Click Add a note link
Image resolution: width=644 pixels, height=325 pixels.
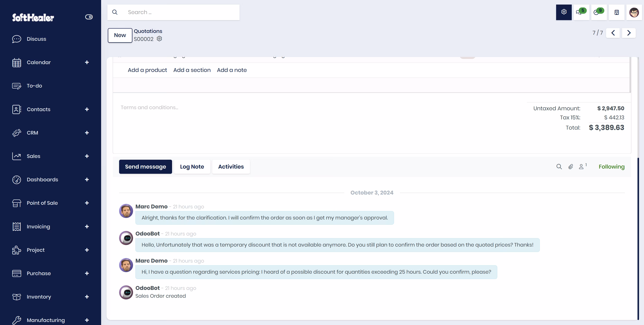[232, 70]
